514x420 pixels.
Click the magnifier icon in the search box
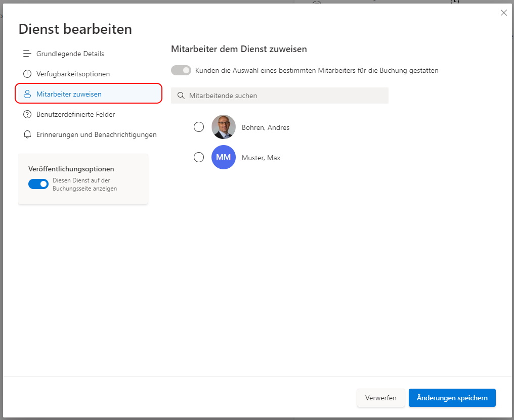pyautogui.click(x=181, y=96)
